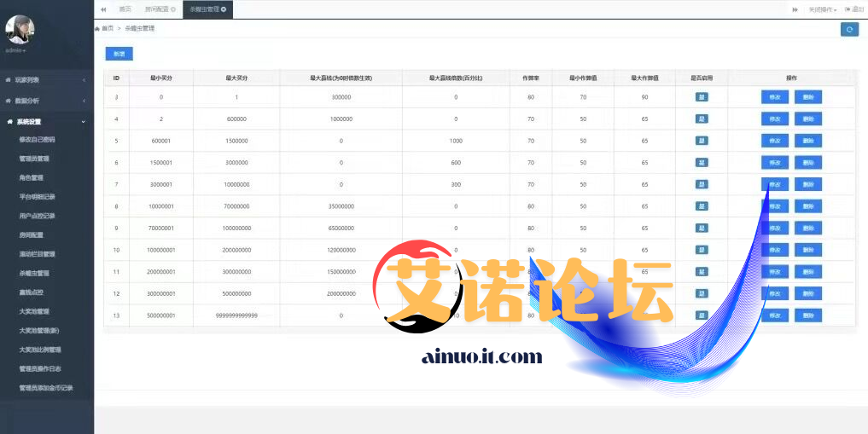Open 杀蛆虫管理 in the sidebar

34,273
